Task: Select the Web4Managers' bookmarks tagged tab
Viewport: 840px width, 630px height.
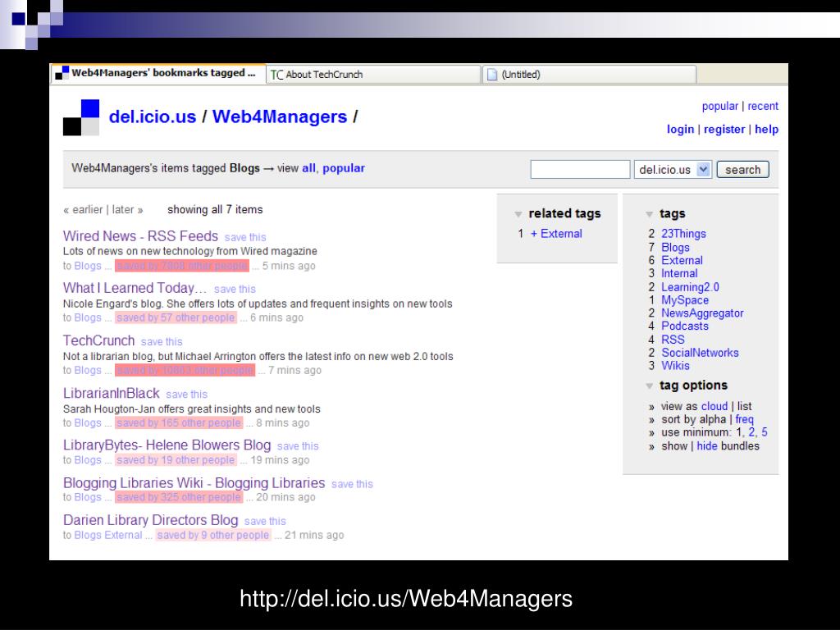Action: tap(158, 73)
